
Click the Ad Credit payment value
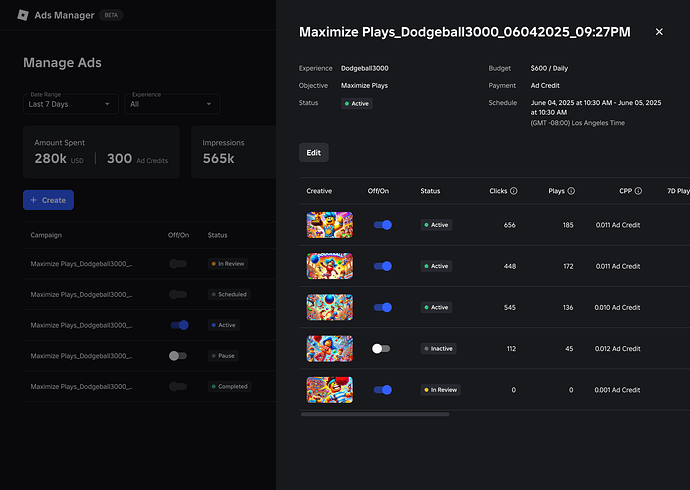coord(545,85)
